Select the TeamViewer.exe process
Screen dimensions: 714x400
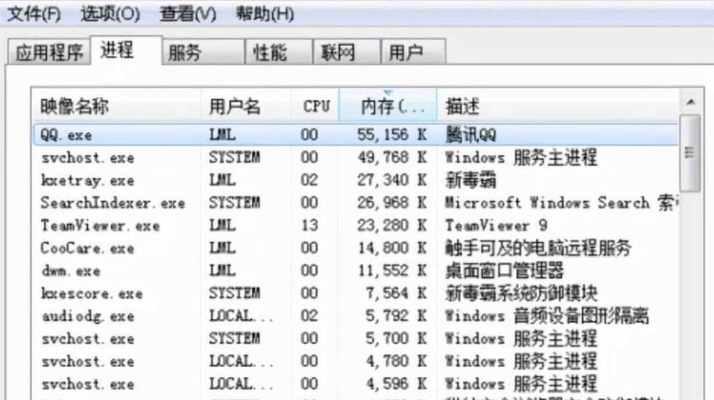click(355, 226)
